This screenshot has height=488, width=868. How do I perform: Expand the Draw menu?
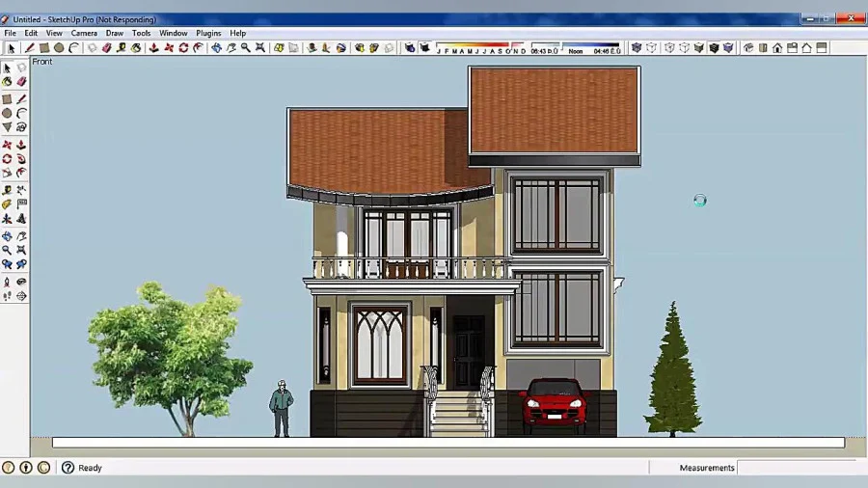pos(115,33)
